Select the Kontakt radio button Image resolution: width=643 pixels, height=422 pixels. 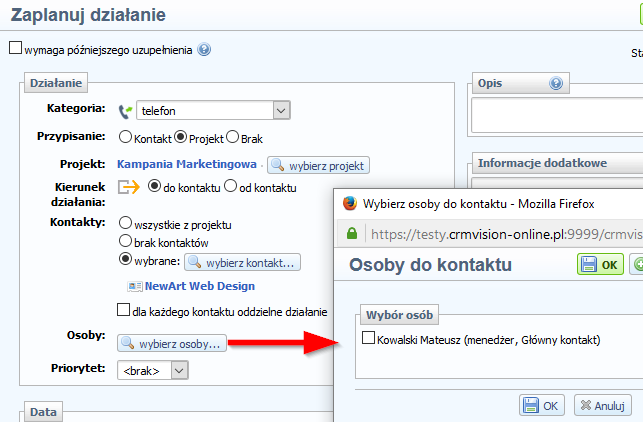click(x=126, y=137)
